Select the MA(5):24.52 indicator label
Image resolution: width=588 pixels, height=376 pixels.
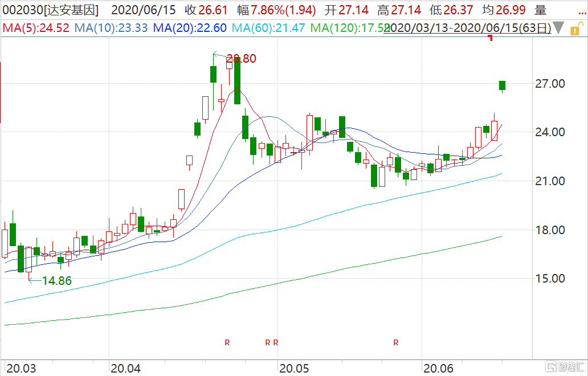click(x=36, y=28)
